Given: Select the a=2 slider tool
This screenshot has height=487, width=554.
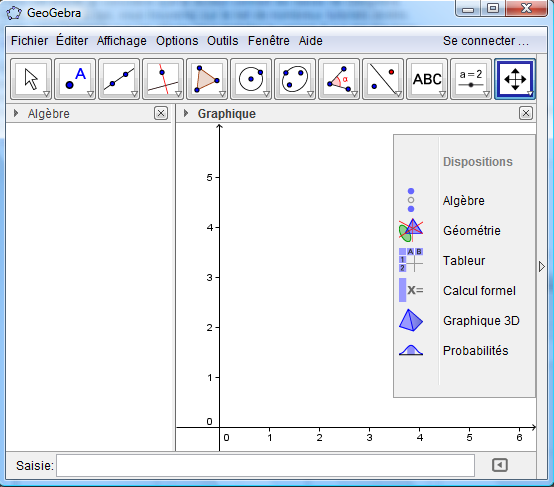Looking at the screenshot, I should click(x=471, y=79).
